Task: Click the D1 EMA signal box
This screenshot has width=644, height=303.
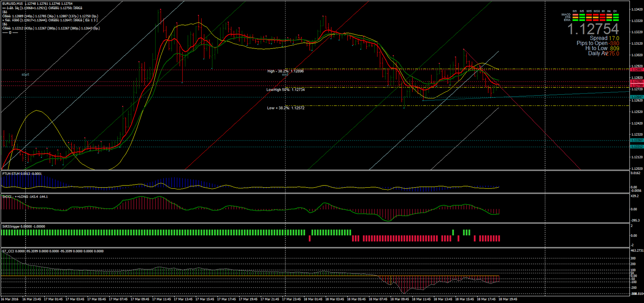Action: click(x=616, y=20)
